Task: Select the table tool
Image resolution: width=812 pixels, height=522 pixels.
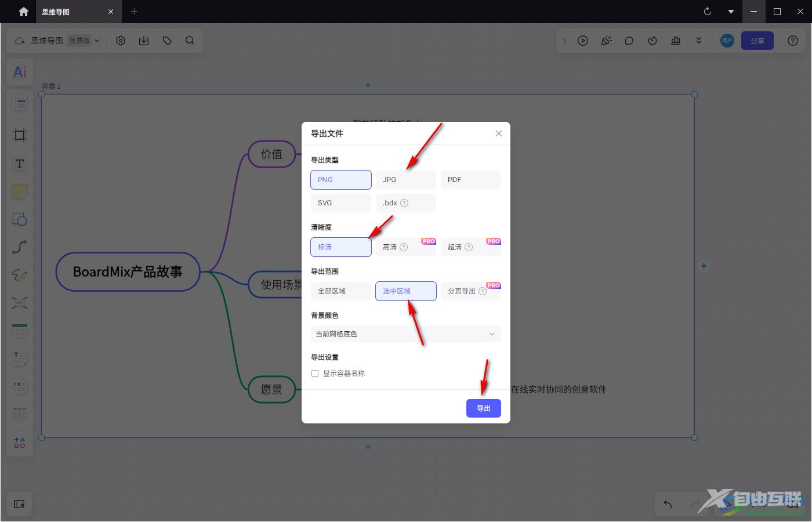Action: point(20,331)
